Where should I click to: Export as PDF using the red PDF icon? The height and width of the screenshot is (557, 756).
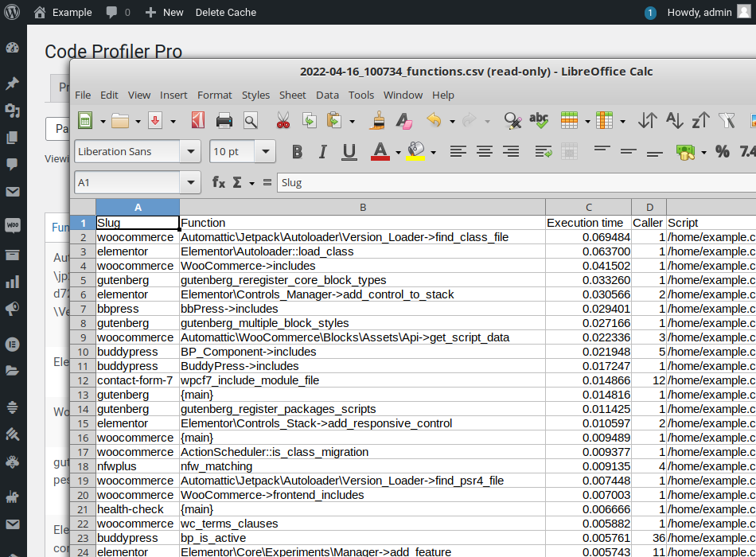click(198, 121)
